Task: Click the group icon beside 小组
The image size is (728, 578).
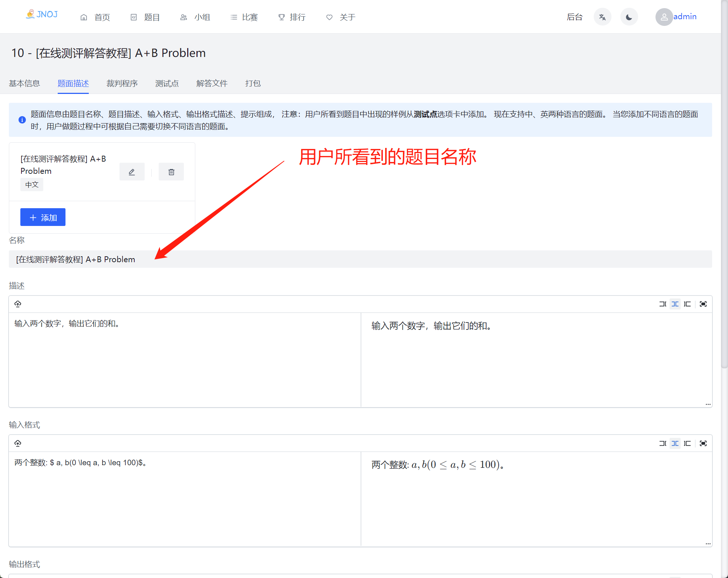Action: click(x=183, y=17)
